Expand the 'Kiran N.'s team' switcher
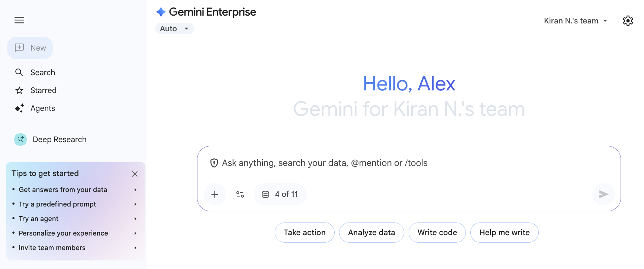This screenshot has height=269, width=644. (575, 20)
